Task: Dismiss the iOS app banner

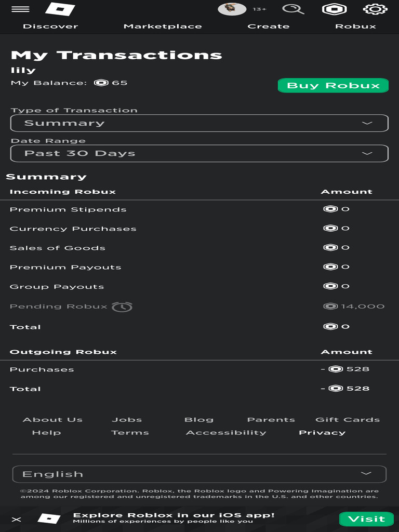Action: coord(17,519)
